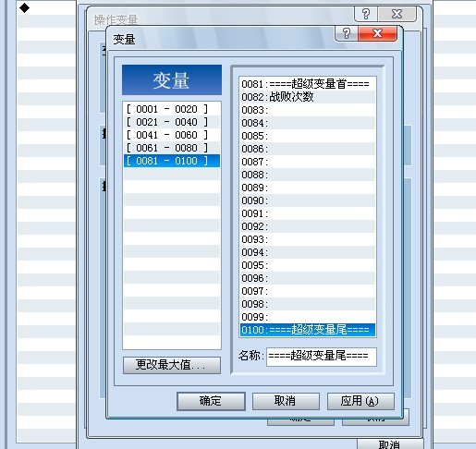The image size is (476, 449).
Task: Select empty variable 0089
Action: 308,188
